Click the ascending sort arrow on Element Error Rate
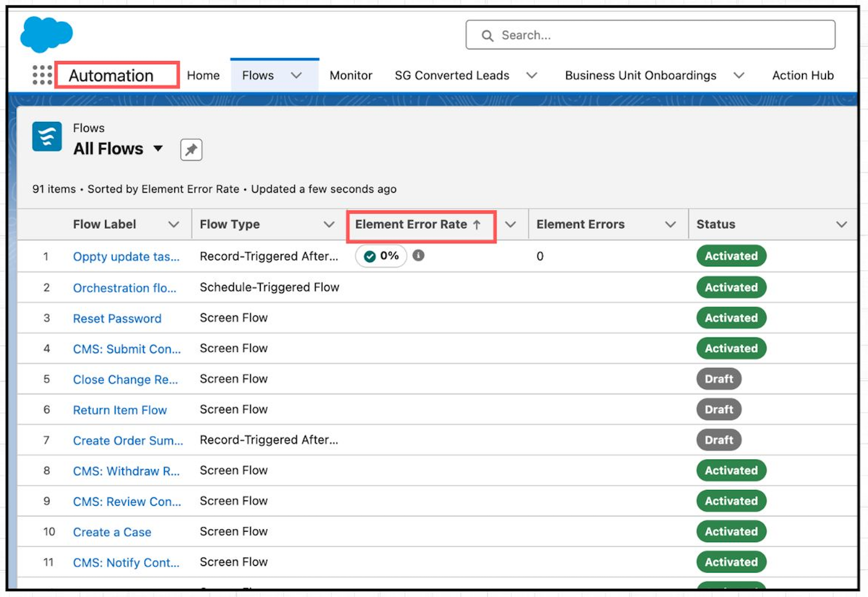Viewport: 868px width, 597px height. coord(477,224)
